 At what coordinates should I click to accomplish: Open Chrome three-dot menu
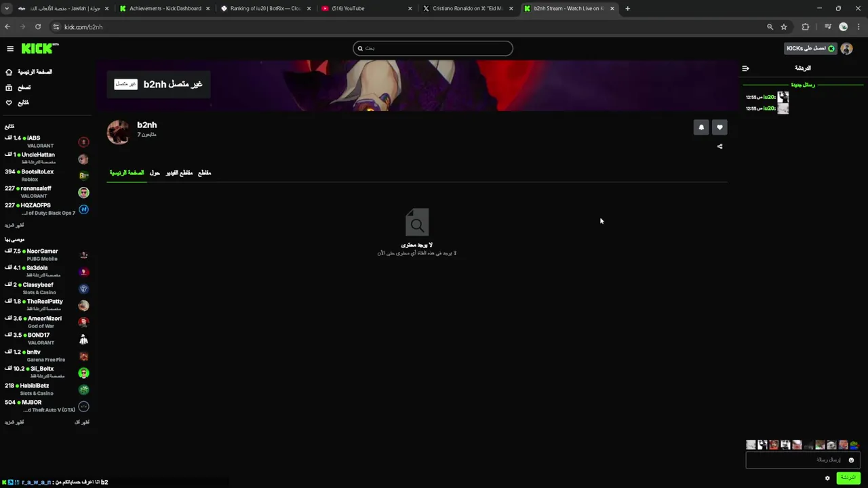[x=859, y=27]
